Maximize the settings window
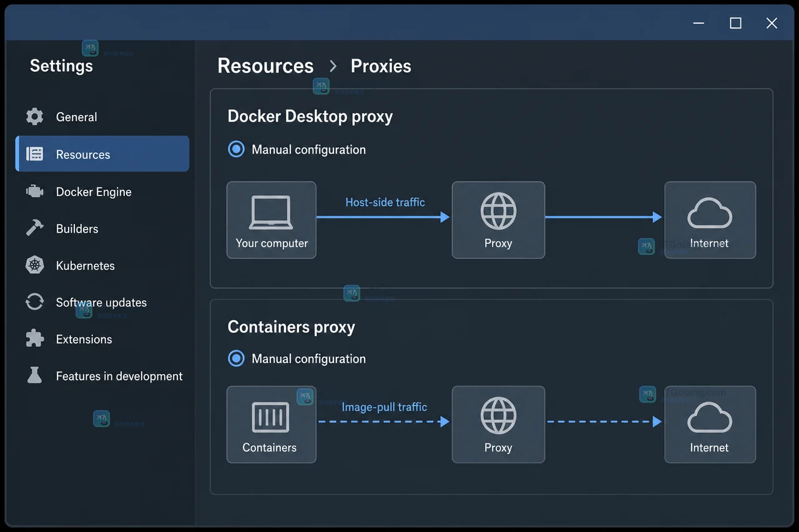Screen dimensions: 799x532 coord(736,23)
